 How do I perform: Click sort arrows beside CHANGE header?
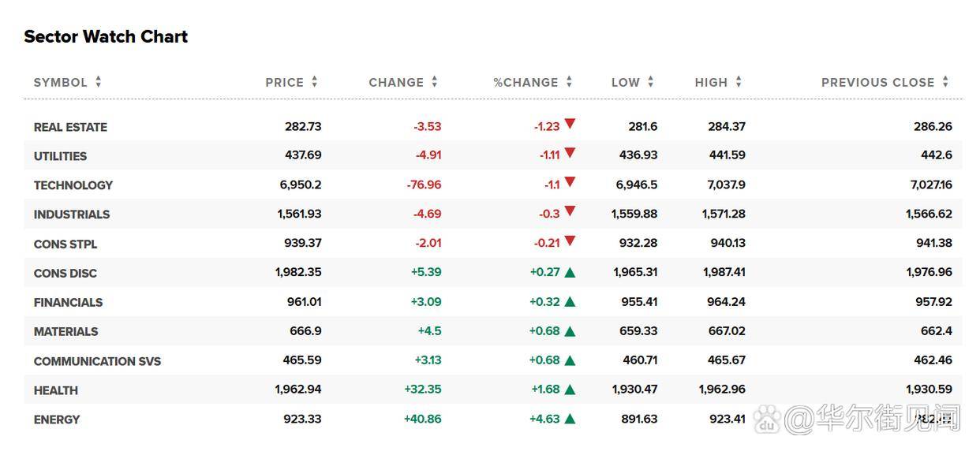tap(435, 82)
